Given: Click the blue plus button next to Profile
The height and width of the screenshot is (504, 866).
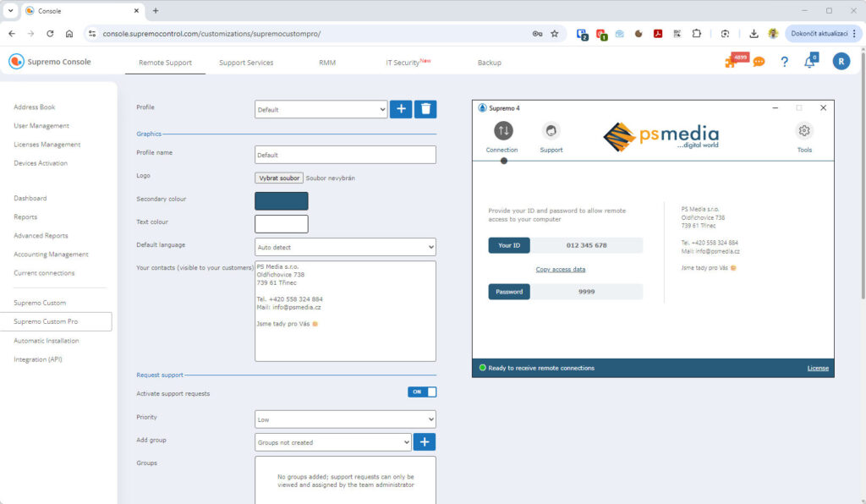Looking at the screenshot, I should [x=401, y=109].
